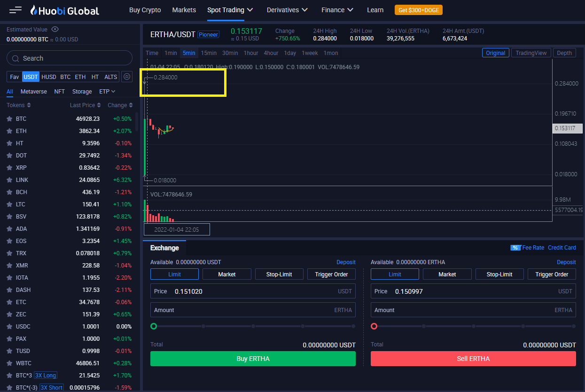Click the sell Amount input field
The width and height of the screenshot is (585, 392).
(473, 310)
